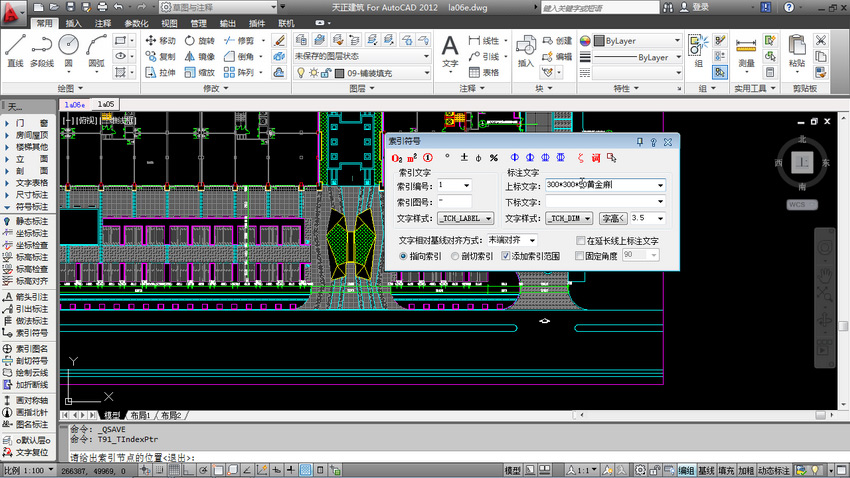Image resolution: width=850 pixels, height=478 pixels.
Task: Collapse the 符号标注 tree item
Action: click(7, 207)
